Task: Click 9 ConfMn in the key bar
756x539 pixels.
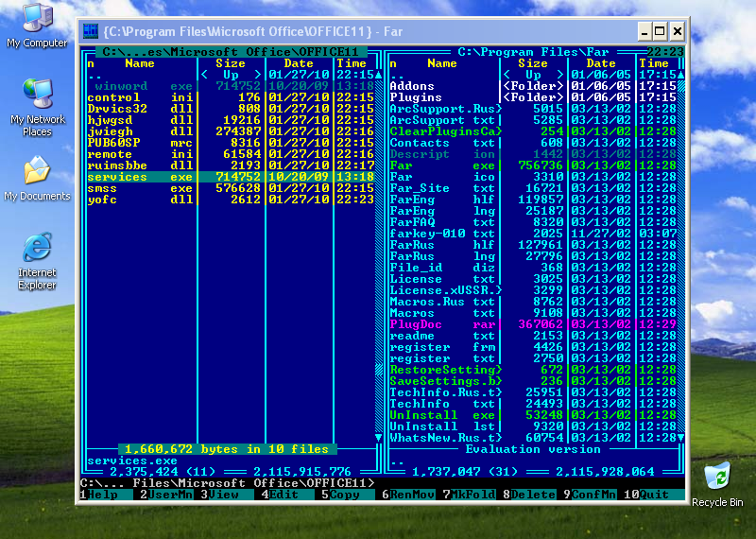Action: 590,495
